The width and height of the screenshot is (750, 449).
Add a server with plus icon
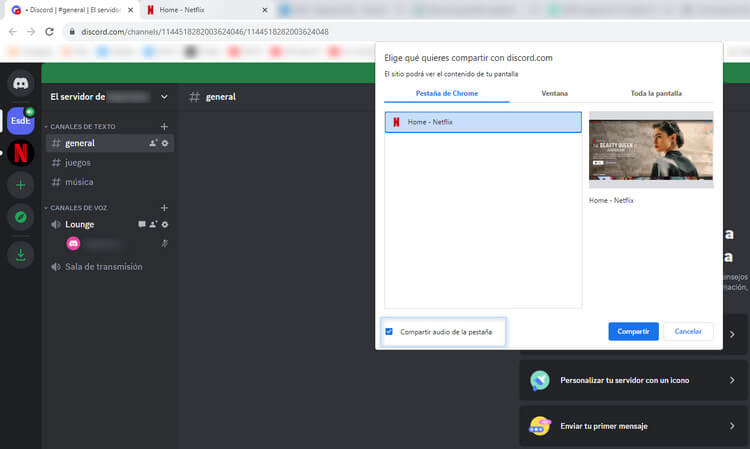[21, 185]
